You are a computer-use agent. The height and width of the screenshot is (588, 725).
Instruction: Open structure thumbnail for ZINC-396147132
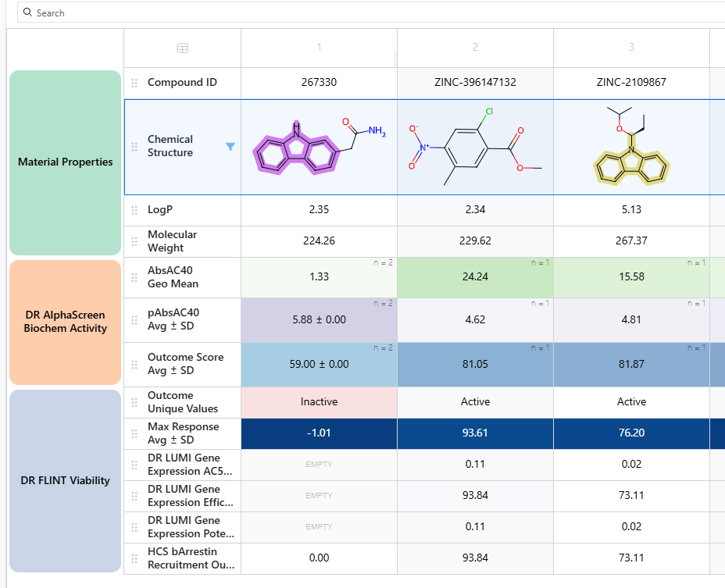475,147
